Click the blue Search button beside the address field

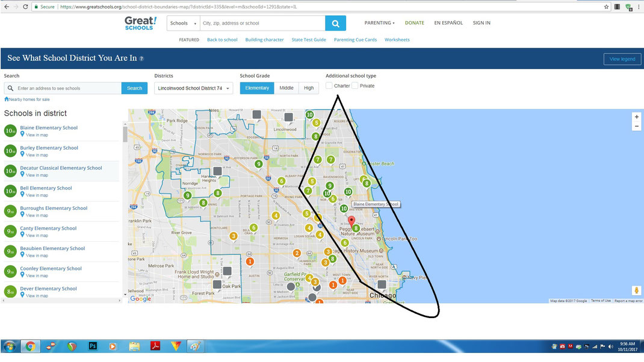tap(134, 88)
